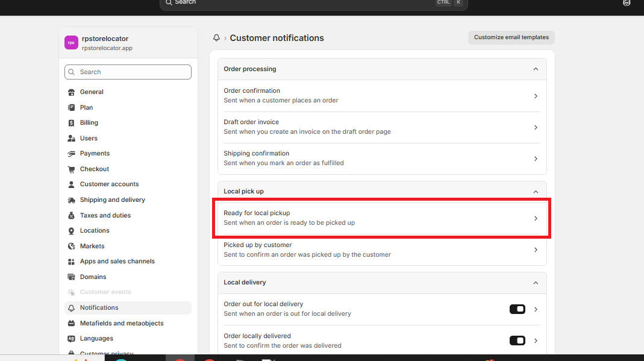Open Notifications in settings sidebar

[99, 308]
